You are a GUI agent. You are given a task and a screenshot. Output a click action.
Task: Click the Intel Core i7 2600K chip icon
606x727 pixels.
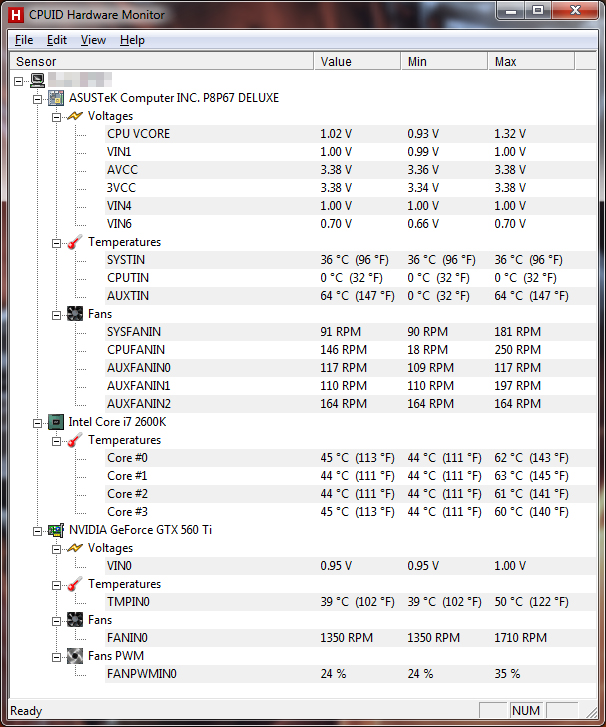[56, 422]
